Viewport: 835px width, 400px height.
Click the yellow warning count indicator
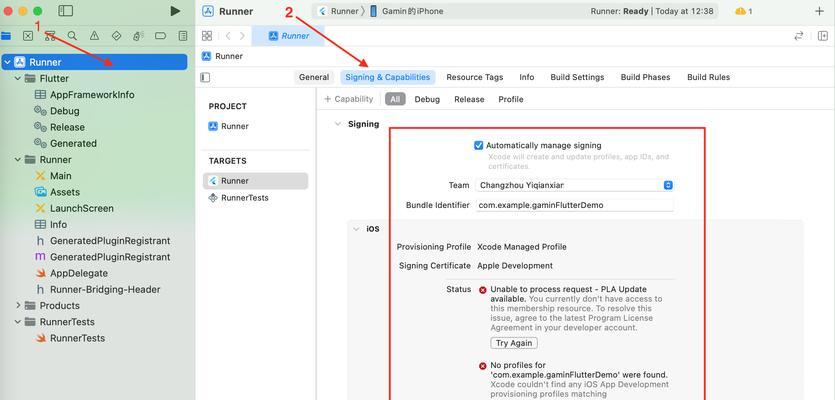tap(743, 11)
